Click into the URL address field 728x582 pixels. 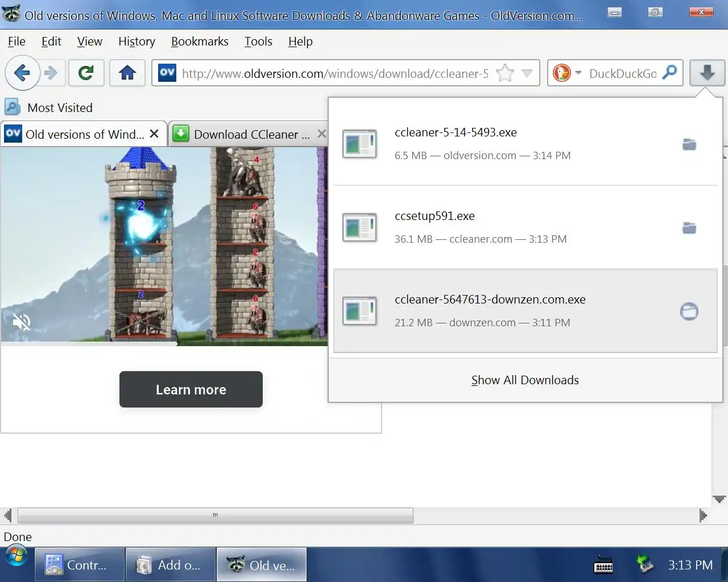click(335, 73)
